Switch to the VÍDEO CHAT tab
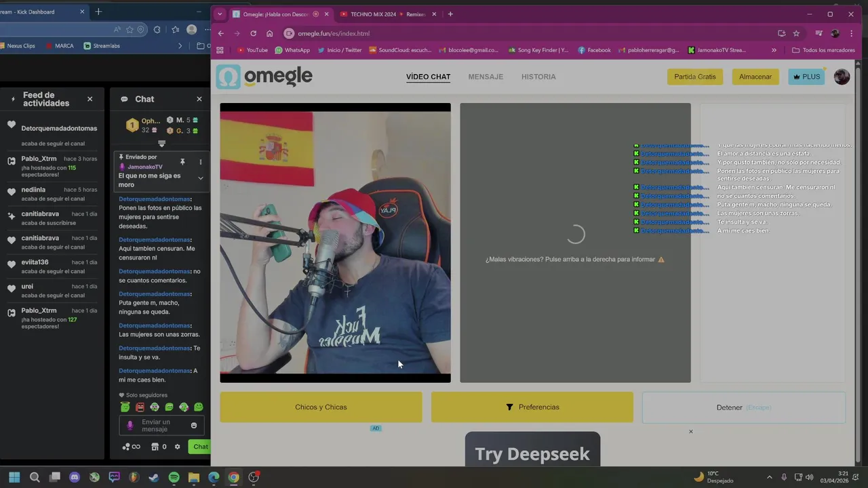This screenshot has height=488, width=868. click(x=428, y=77)
